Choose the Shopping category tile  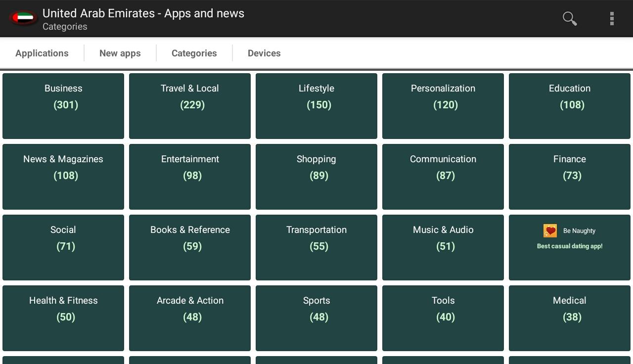[x=316, y=177]
